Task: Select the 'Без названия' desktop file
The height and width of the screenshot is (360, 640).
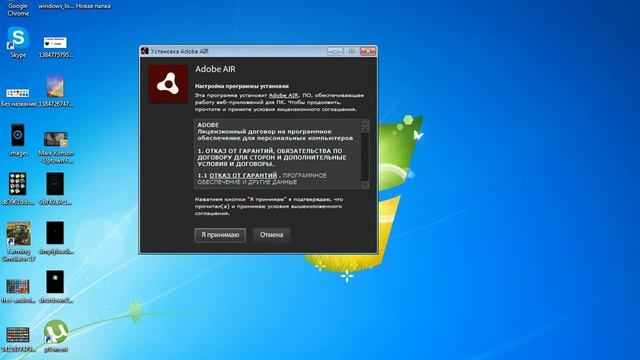Action: click(x=18, y=97)
